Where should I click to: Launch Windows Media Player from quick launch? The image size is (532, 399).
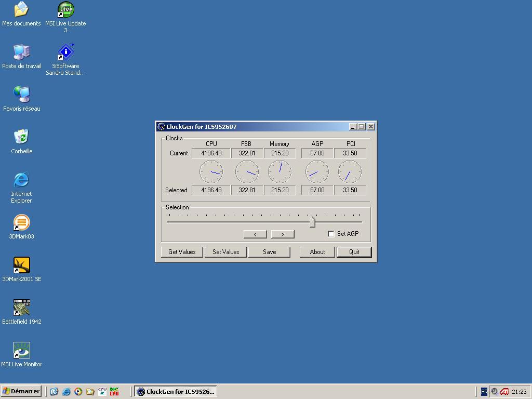click(78, 392)
